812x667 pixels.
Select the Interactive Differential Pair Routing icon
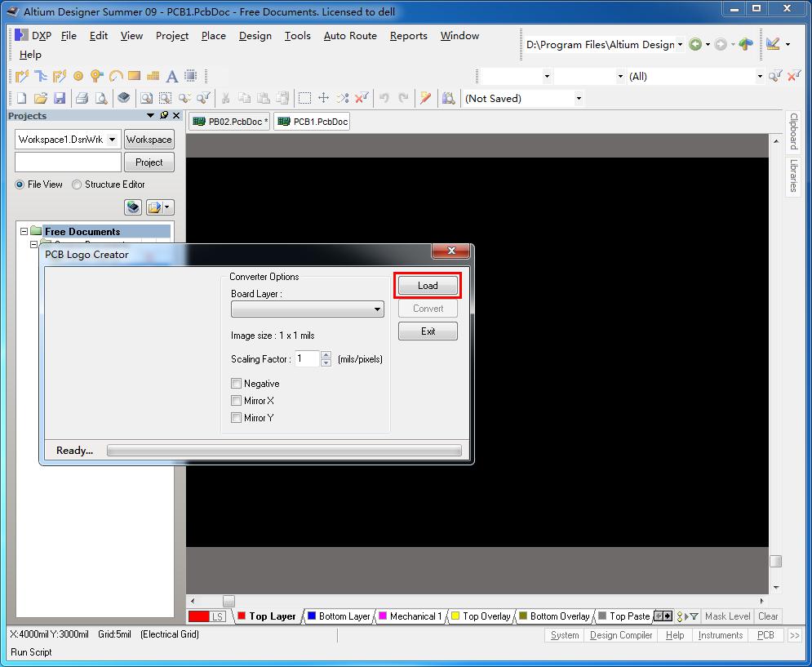[x=59, y=76]
